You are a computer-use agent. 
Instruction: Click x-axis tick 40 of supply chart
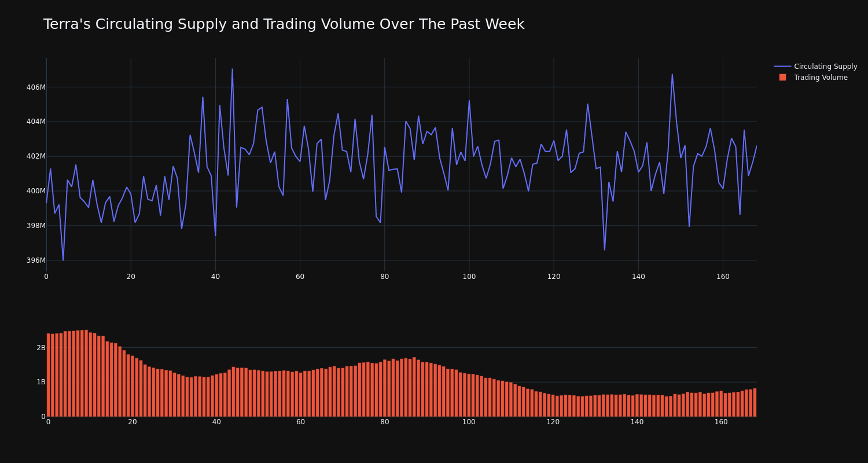click(x=215, y=277)
